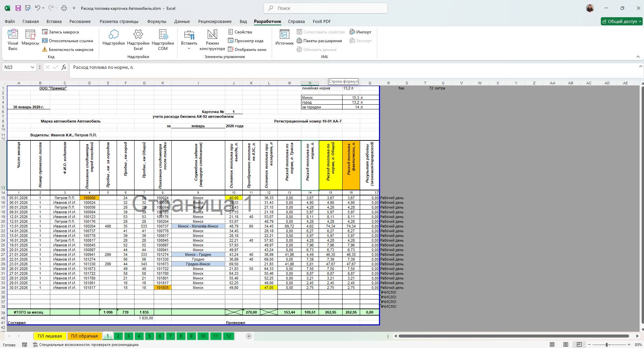The image size is (644, 348).
Task: Click the formula bar cancel X icon
Action: (x=48, y=67)
